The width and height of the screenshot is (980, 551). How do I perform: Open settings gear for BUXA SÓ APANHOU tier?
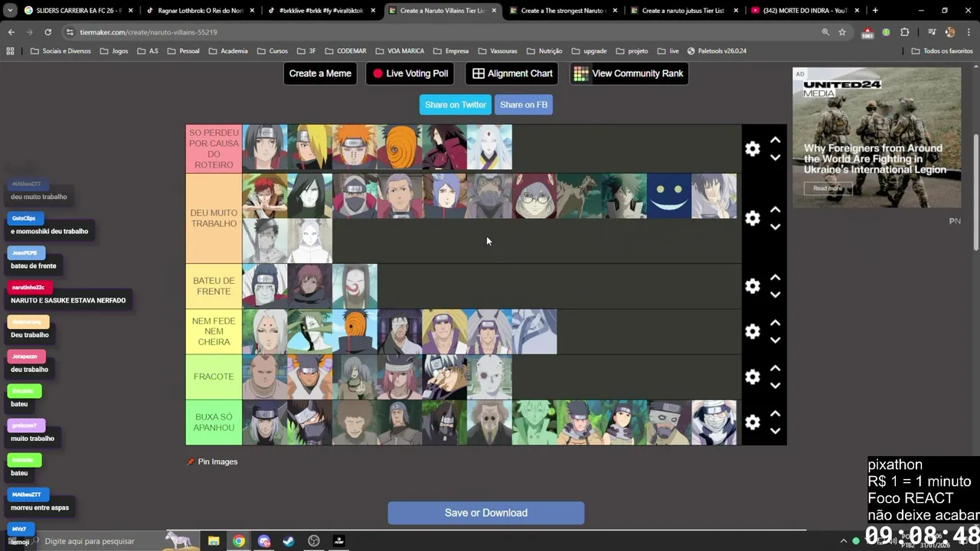pos(753,422)
